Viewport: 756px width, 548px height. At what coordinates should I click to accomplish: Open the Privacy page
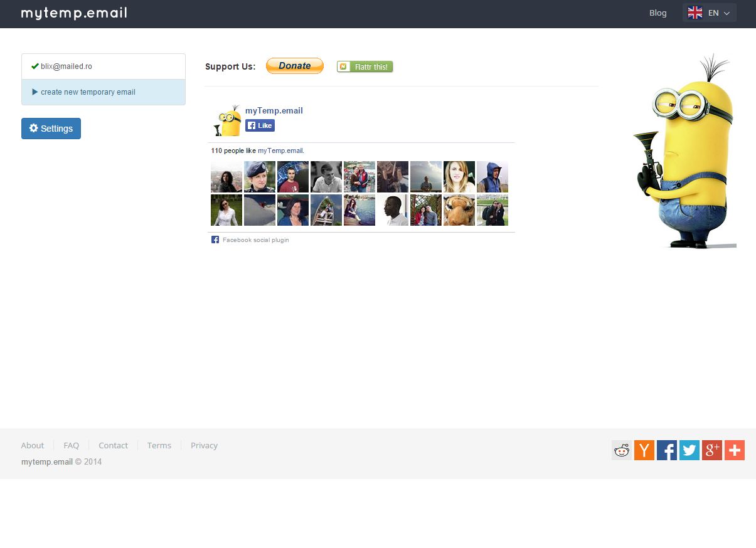pyautogui.click(x=204, y=445)
